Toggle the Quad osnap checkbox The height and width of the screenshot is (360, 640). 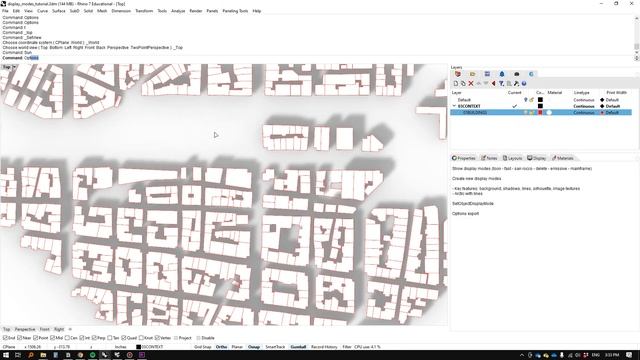coord(124,338)
